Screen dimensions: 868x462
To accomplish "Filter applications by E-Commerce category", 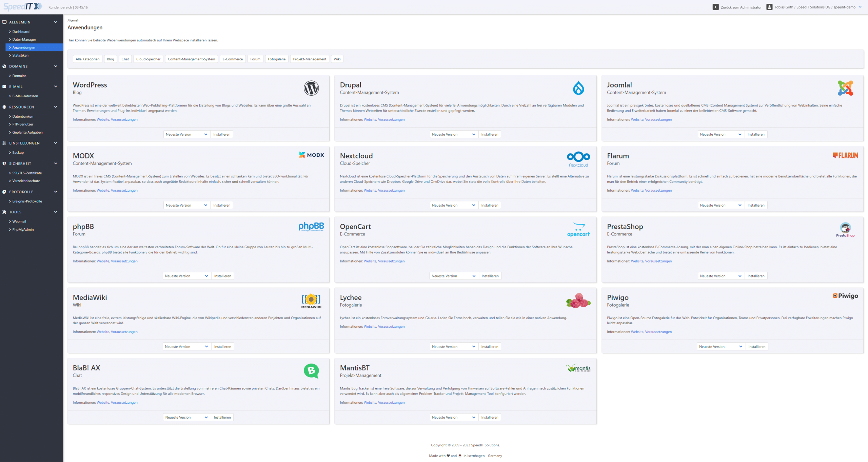I will (233, 59).
